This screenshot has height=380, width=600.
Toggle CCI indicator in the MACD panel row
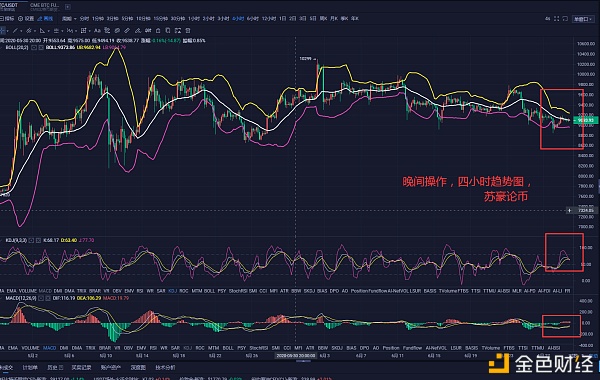click(x=287, y=348)
